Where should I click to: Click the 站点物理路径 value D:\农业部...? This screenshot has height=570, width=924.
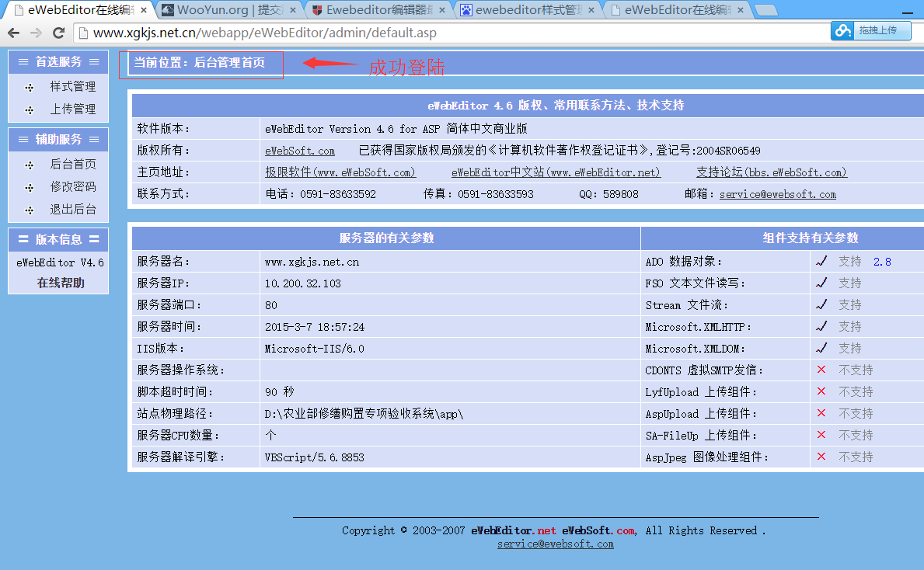pyautogui.click(x=364, y=414)
